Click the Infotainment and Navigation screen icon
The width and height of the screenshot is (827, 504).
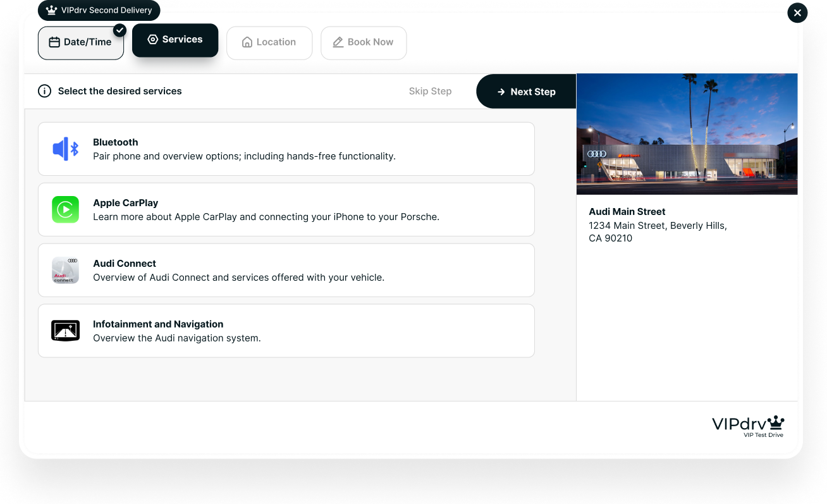pos(65,331)
